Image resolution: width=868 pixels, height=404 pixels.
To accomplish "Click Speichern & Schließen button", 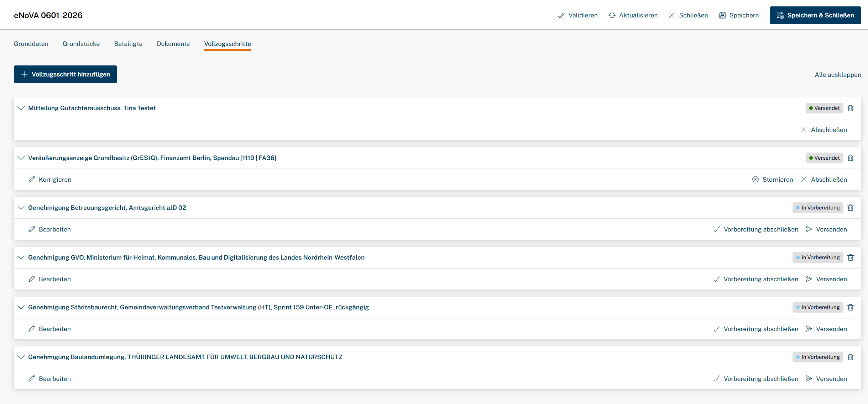I will (815, 15).
